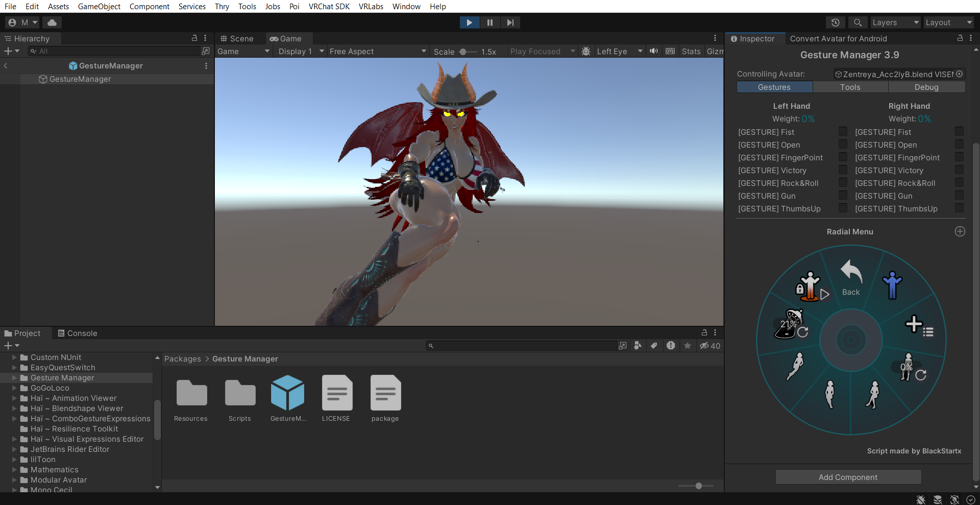Screen dimensions: 980x505
Task: Expand the GoGoLoco package folder
Action: coord(14,388)
